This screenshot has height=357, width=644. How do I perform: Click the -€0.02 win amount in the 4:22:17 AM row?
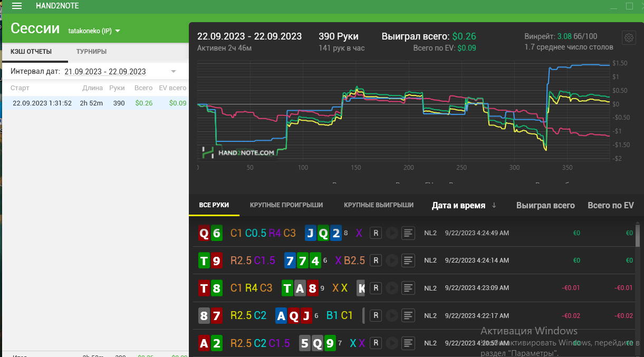point(571,315)
